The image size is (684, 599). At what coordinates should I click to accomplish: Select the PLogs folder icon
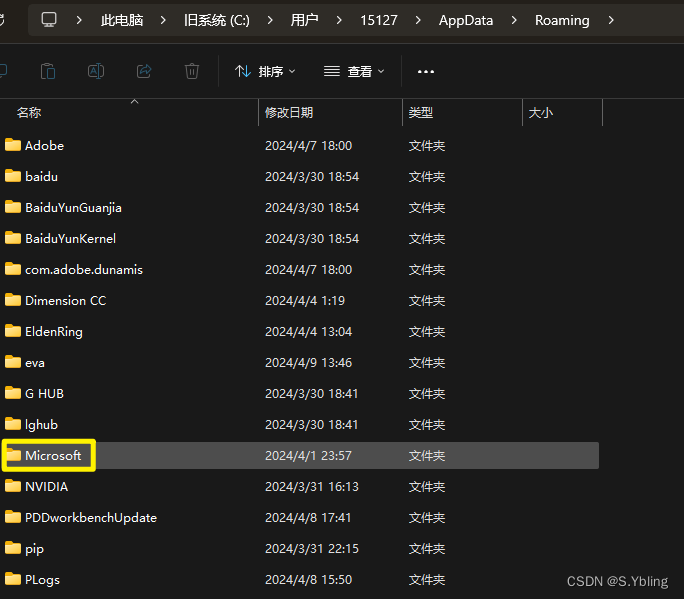tap(13, 578)
